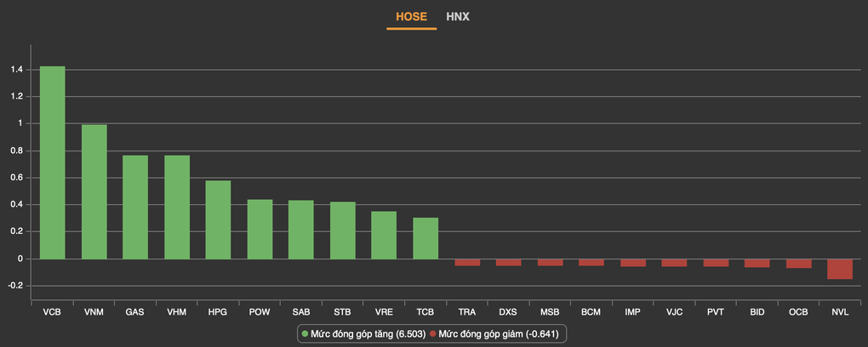Click the red legend dot for giảm
Viewport: 868px width, 347px height.
tap(433, 334)
